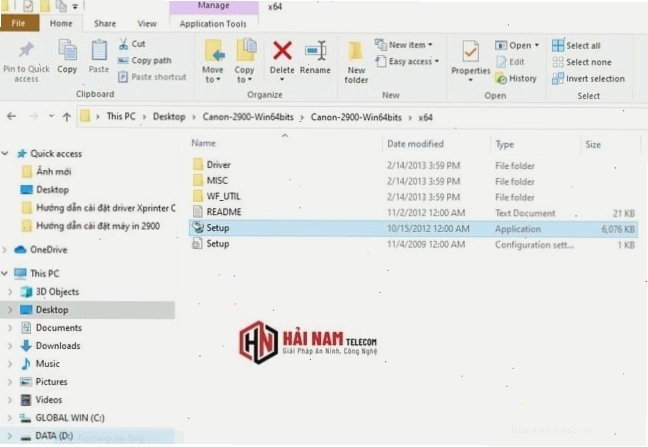Open the MISC folder

413,181
